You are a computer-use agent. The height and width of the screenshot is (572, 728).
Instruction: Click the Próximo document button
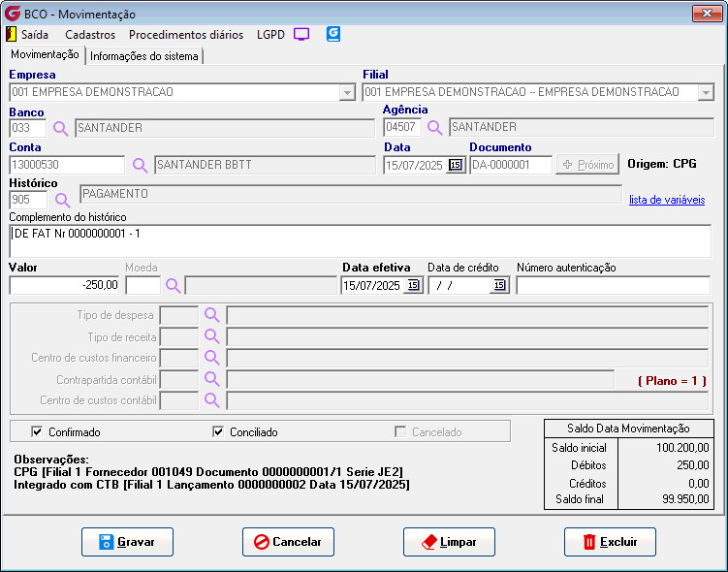coord(587,165)
